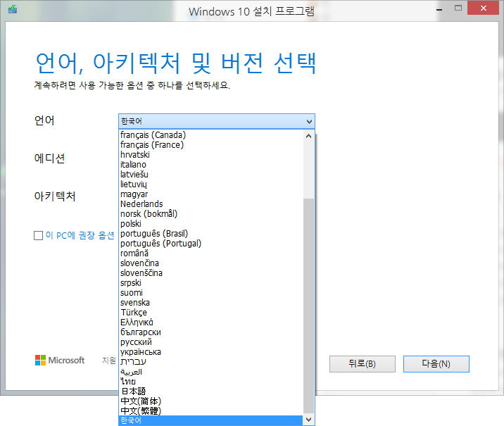Collapse the 언어 combo box showing 한국어

217,121
